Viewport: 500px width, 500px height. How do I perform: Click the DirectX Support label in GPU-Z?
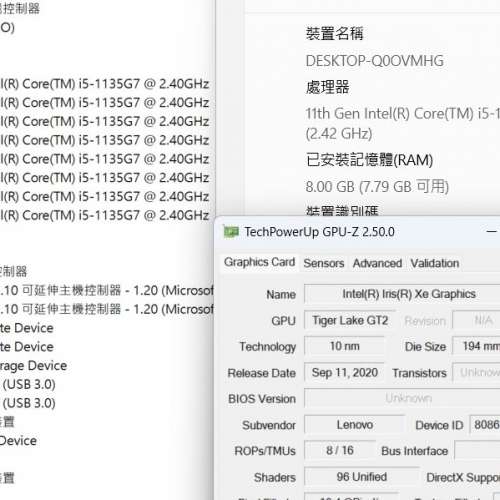463,478
